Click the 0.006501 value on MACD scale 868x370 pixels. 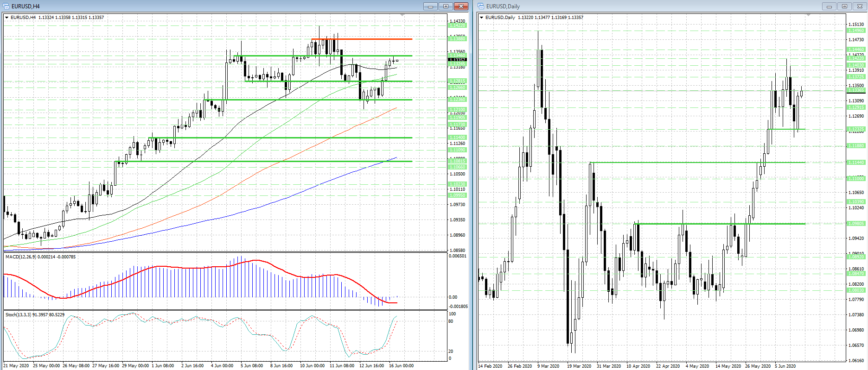[458, 256]
